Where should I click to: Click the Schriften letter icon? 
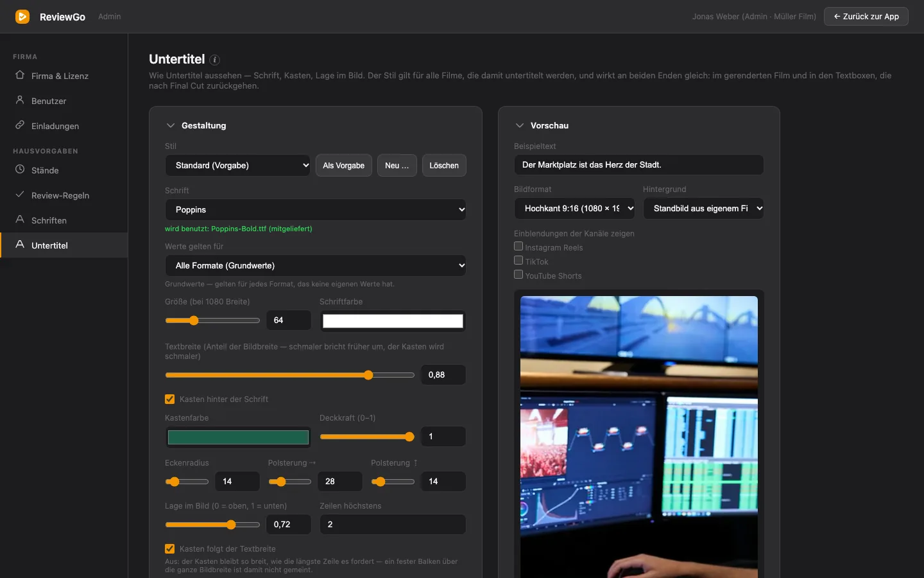pyautogui.click(x=20, y=220)
